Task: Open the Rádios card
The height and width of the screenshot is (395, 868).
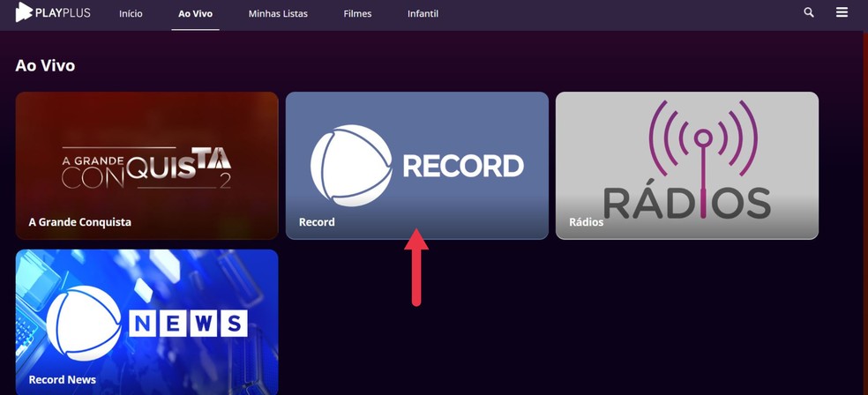Action: click(687, 166)
